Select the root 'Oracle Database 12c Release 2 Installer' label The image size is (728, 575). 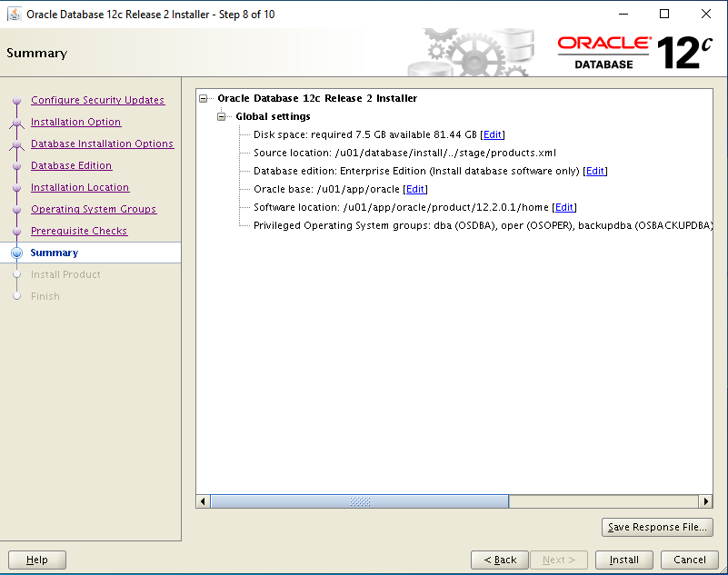coord(317,98)
